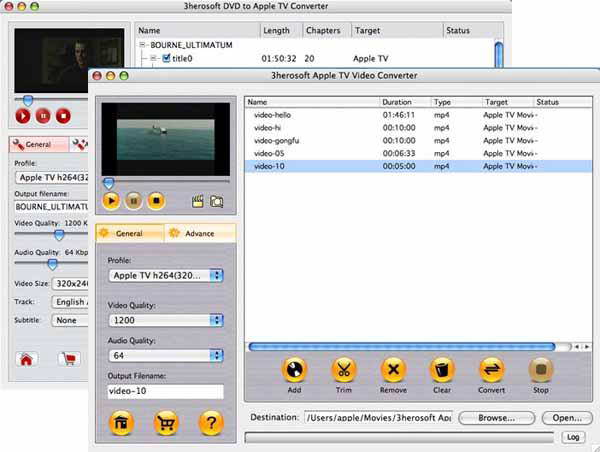Expand the Audio Quality 64 dropdown
The image size is (600, 452).
(x=165, y=355)
